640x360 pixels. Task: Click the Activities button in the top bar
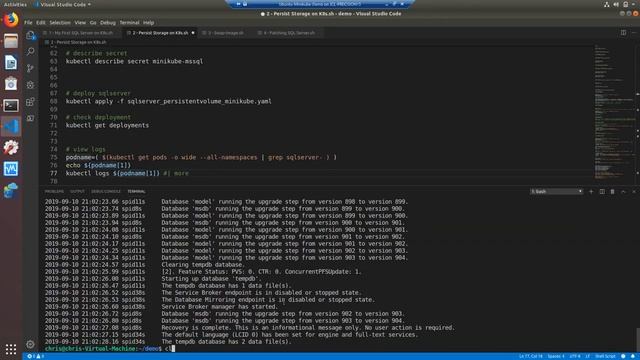tap(15, 4)
